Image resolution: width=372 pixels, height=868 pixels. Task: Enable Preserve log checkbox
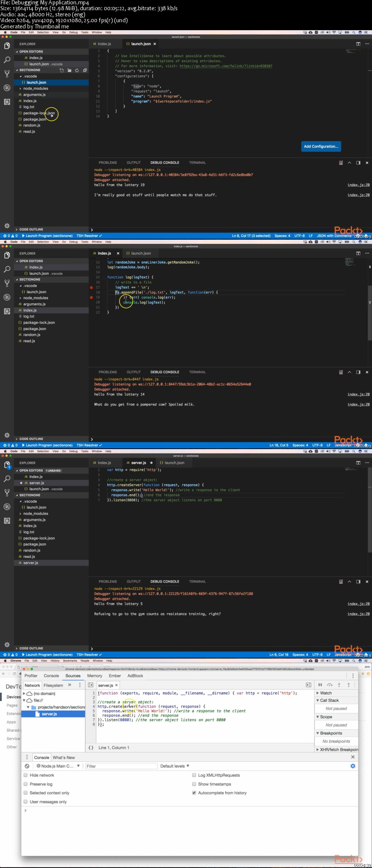[x=26, y=784]
